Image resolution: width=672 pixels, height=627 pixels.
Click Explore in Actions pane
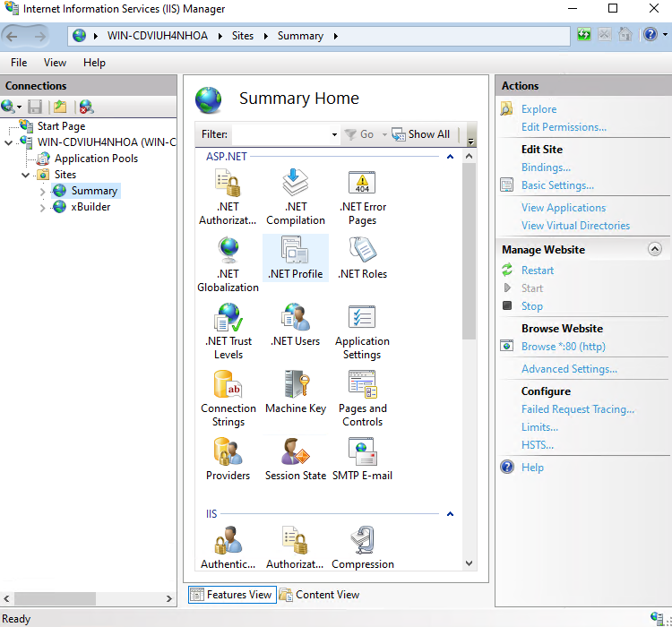click(x=538, y=109)
